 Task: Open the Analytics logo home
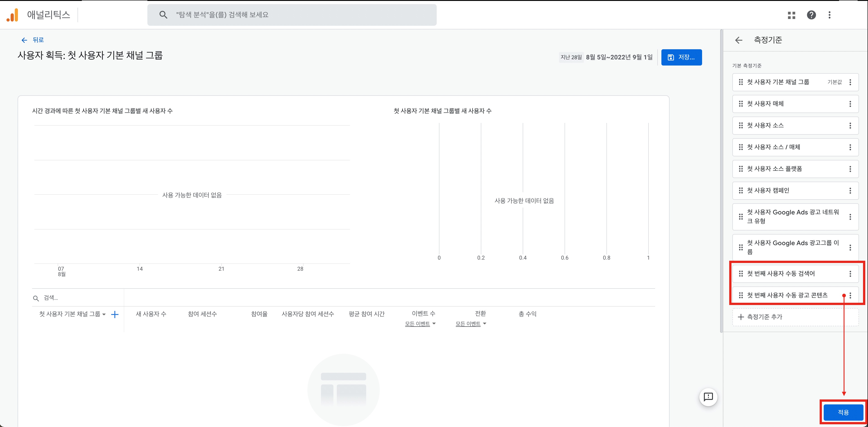12,15
